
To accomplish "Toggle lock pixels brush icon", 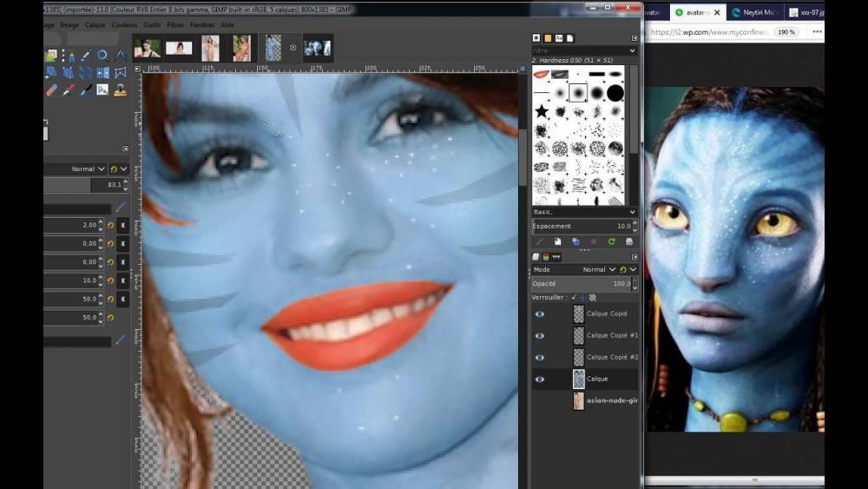I will 574,297.
